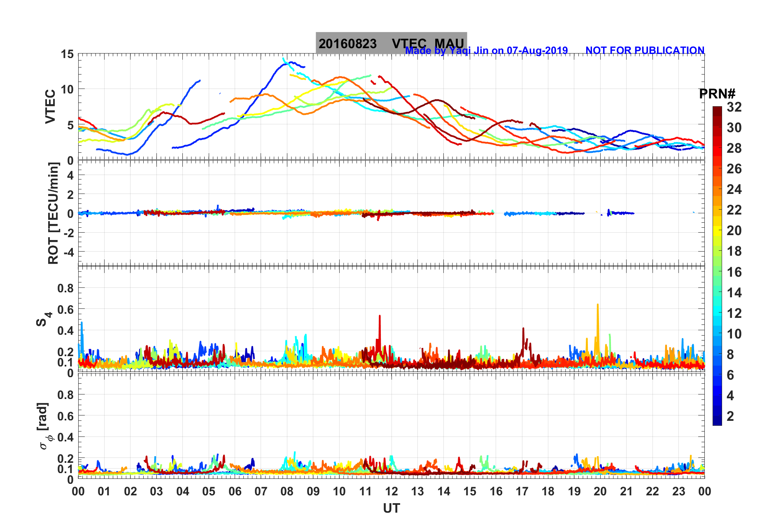This screenshot has width=783, height=532.
Task: Click the blue VTEC peak near 08 UT
Action: [291, 63]
